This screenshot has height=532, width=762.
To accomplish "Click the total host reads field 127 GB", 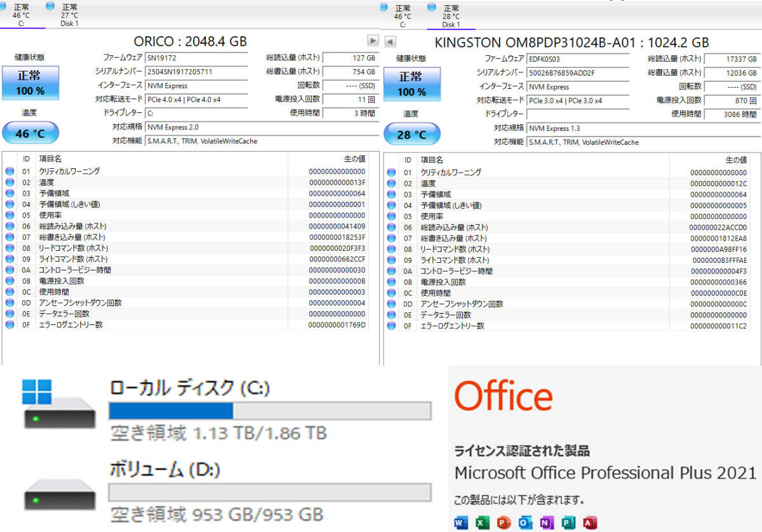I will (x=351, y=58).
